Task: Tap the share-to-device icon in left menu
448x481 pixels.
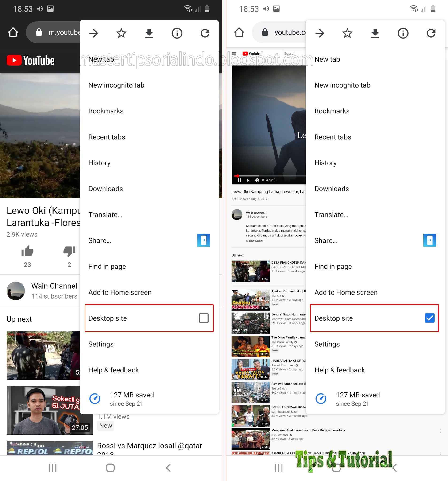Action: [x=203, y=240]
